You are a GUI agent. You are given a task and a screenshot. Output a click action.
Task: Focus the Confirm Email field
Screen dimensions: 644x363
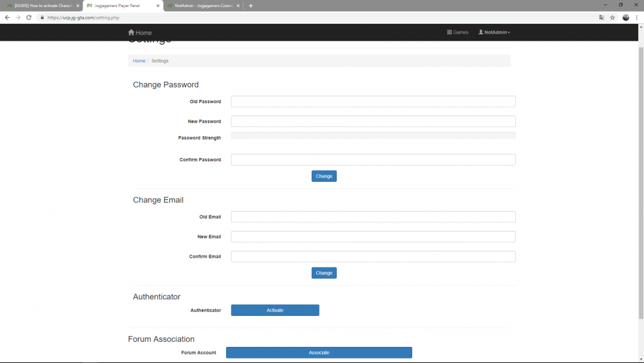click(x=373, y=257)
